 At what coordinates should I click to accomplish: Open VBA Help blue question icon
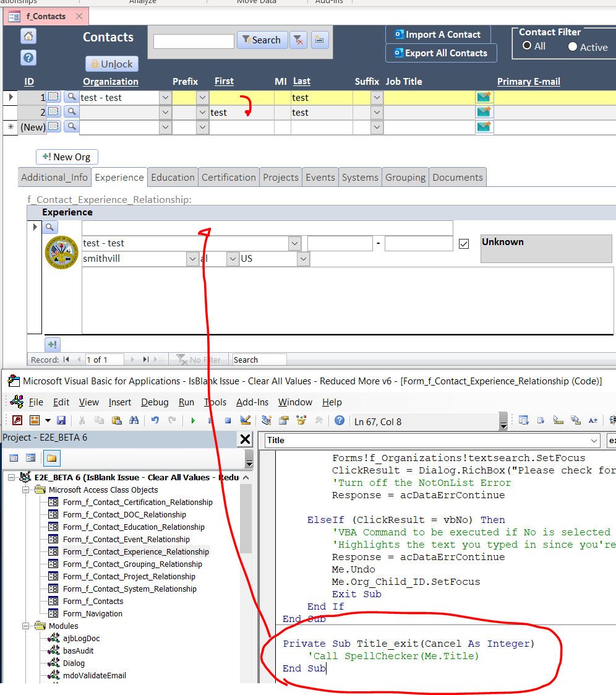(339, 420)
